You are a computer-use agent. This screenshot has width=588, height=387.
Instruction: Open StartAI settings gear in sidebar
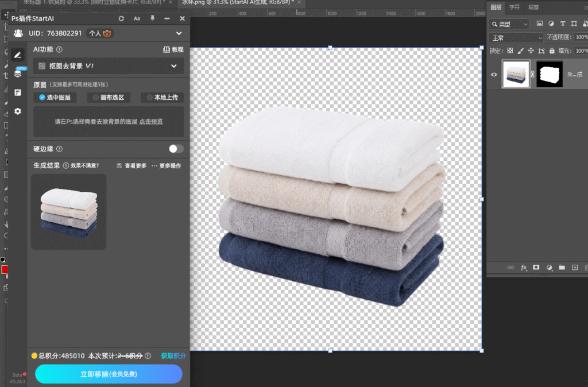(18, 111)
